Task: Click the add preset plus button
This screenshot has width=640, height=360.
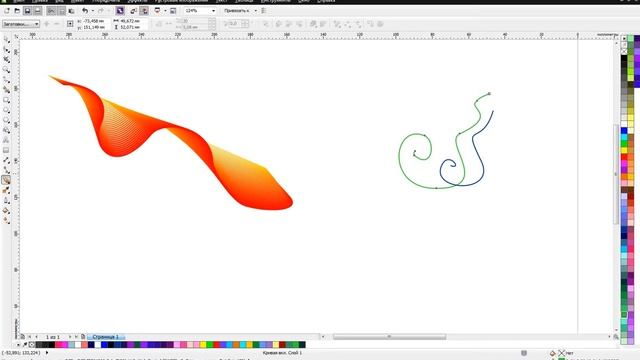Action: tap(47, 24)
